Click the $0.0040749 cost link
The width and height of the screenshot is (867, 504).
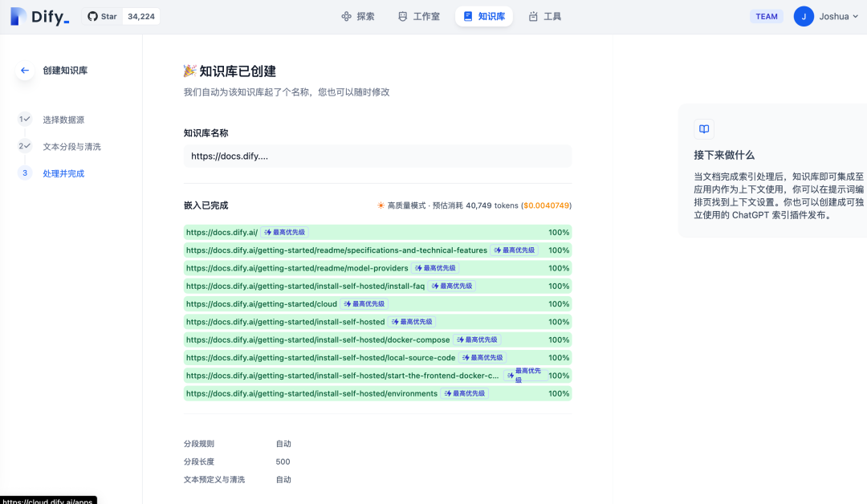tap(543, 205)
